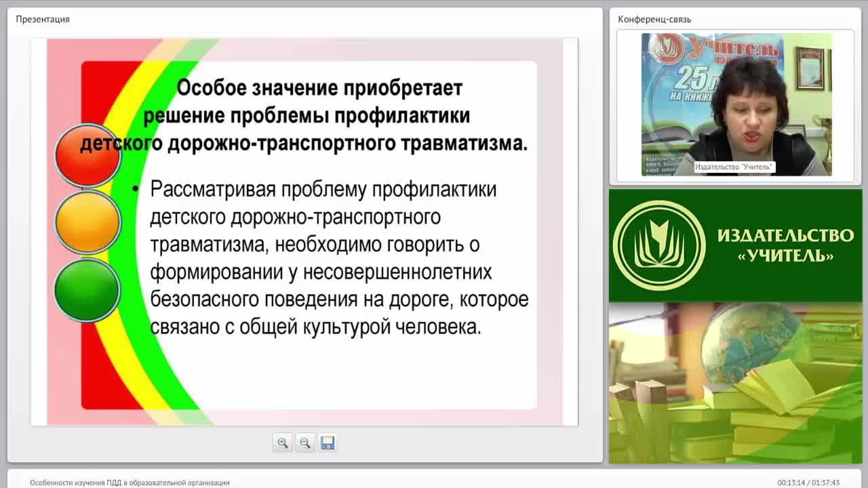The height and width of the screenshot is (488, 868).
Task: Click the save presentation floppy icon
Action: 328,443
